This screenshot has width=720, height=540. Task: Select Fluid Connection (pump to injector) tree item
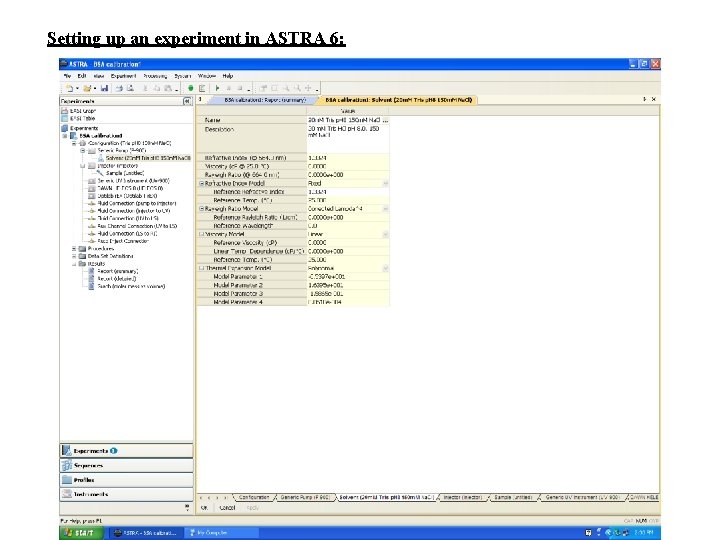[137, 203]
